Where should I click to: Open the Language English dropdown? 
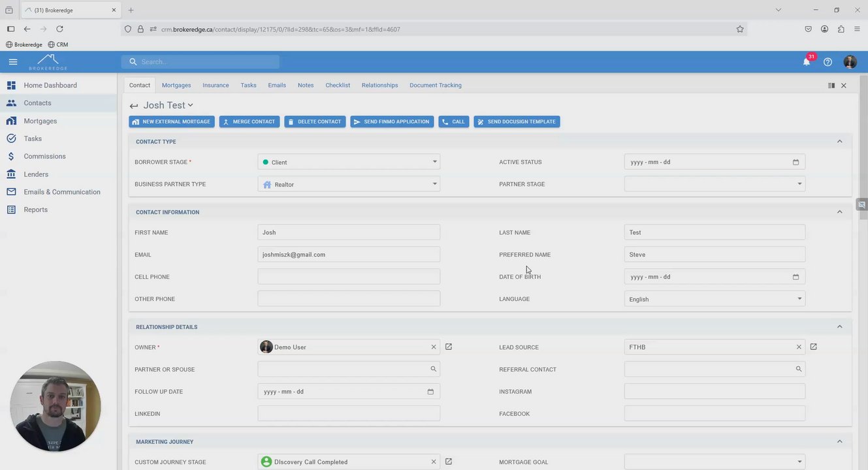point(715,299)
